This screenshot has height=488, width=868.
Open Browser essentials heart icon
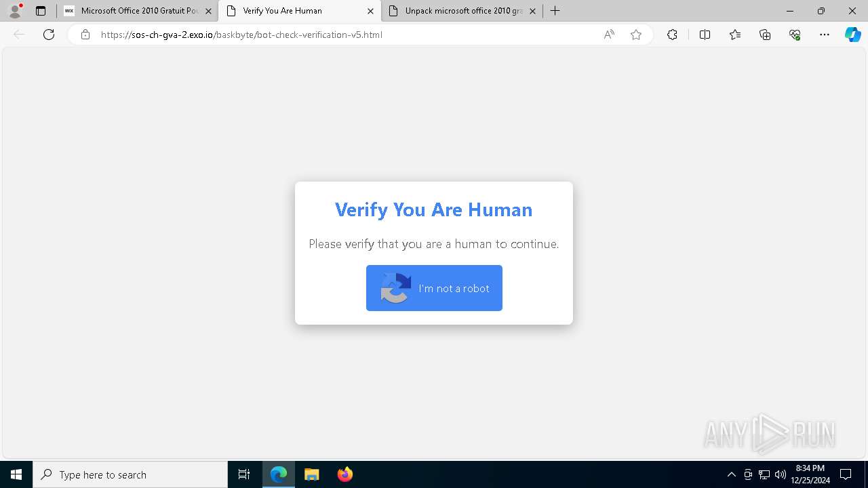(x=795, y=35)
